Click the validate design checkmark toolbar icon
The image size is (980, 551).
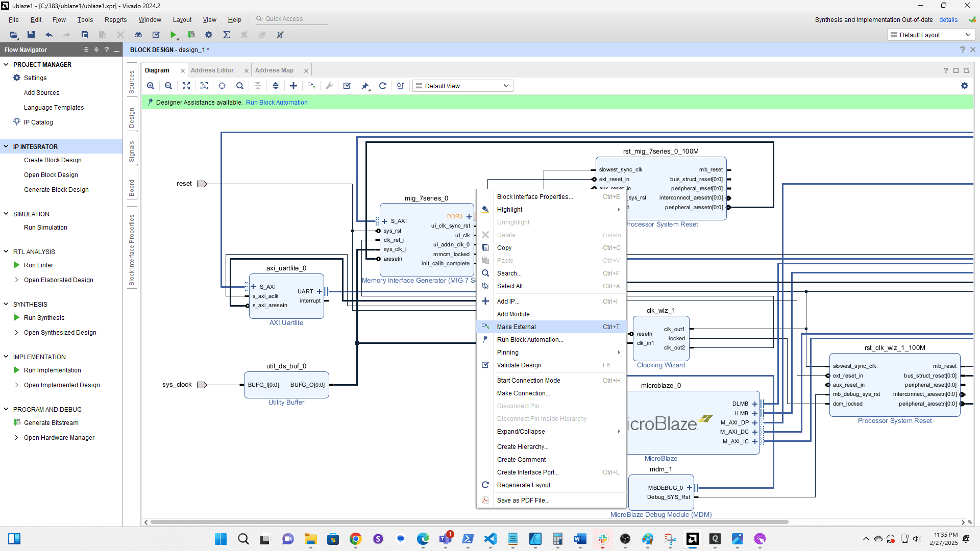(347, 86)
